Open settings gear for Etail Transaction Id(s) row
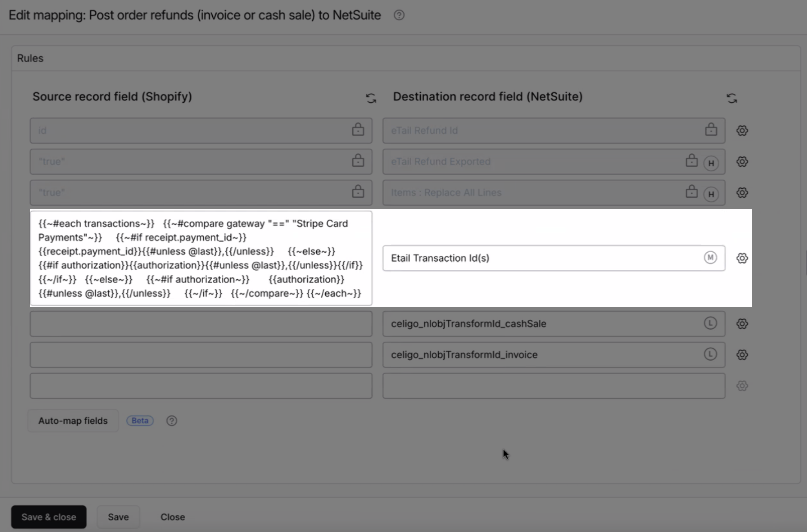The image size is (807, 532). (742, 258)
